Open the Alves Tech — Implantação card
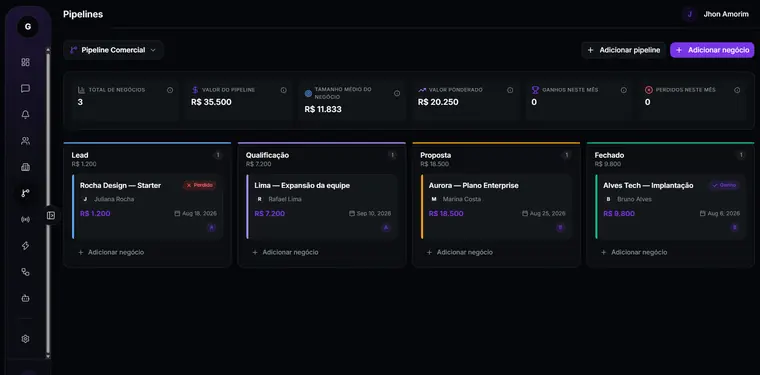 [671, 207]
